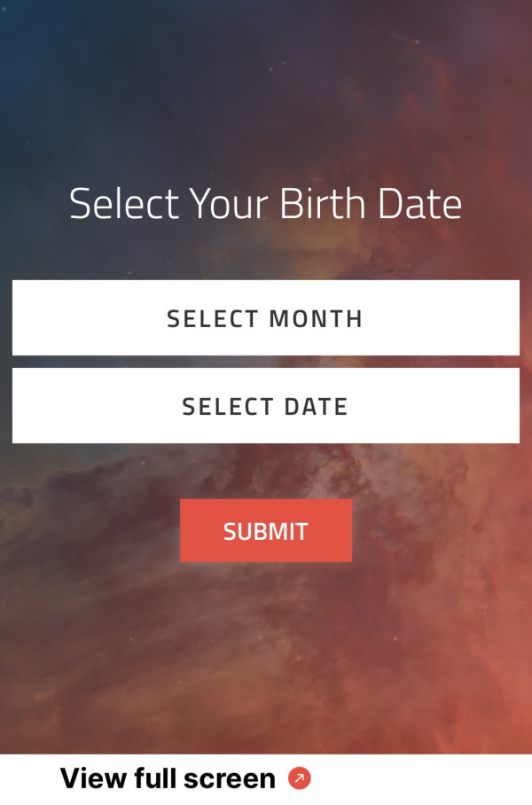Click the nebula background above the heading
Image resolution: width=532 pixels, height=805 pixels.
(266, 89)
